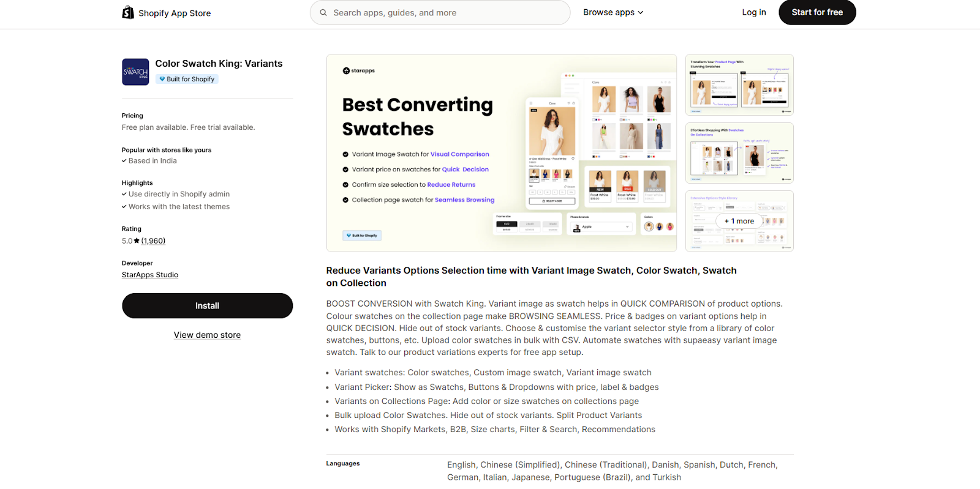The width and height of the screenshot is (980, 489).
Task: Open the Transform Your Product Page thumbnail
Action: 739,85
